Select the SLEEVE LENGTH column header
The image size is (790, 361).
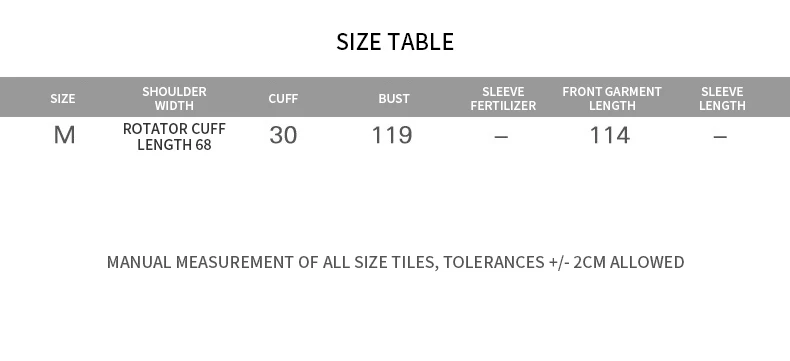[x=722, y=98]
